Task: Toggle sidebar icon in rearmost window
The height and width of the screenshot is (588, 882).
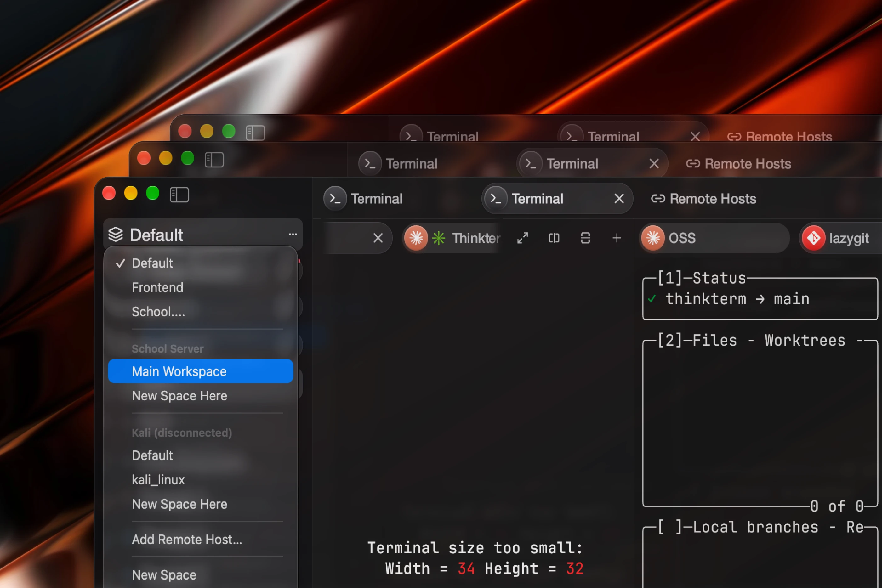Action: click(255, 133)
